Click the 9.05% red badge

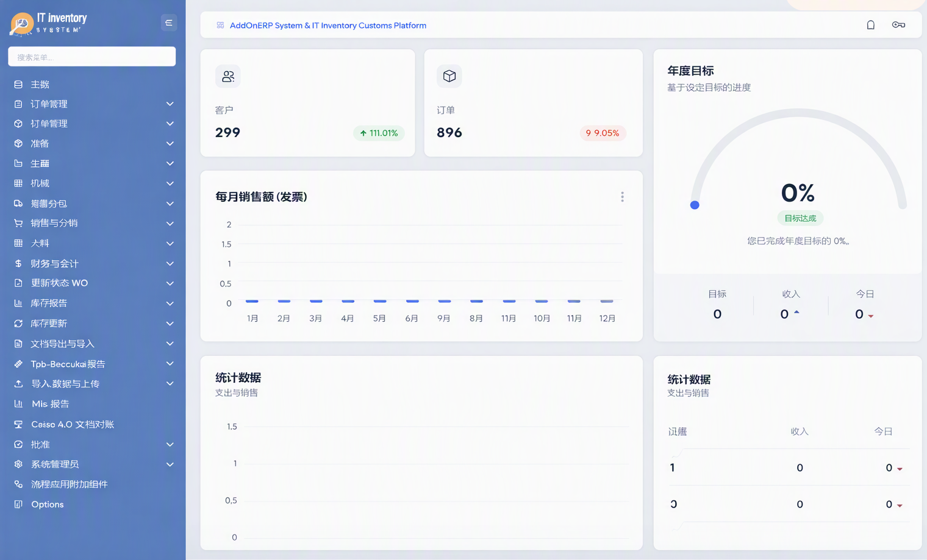point(603,133)
